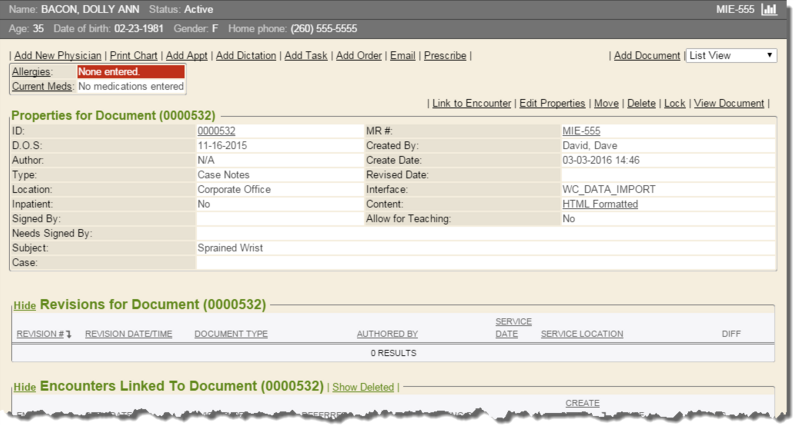This screenshot has width=794, height=425.
Task: Open document ID 0000532 link
Action: point(216,131)
